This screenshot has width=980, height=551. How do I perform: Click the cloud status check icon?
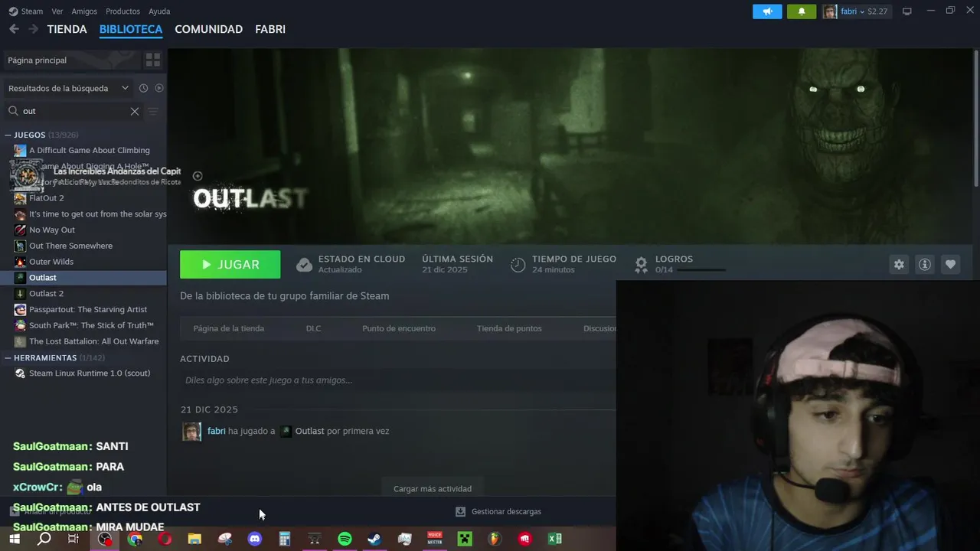(x=304, y=265)
